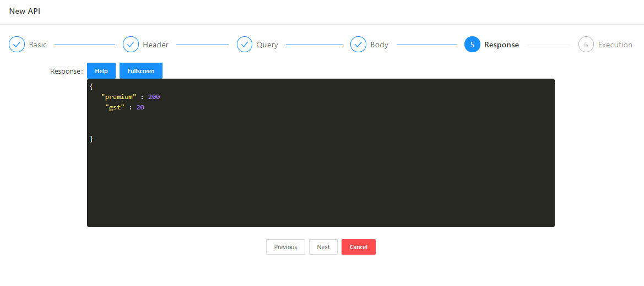The image size is (644, 286).
Task: Click the value 200 in the editor
Action: 154,97
